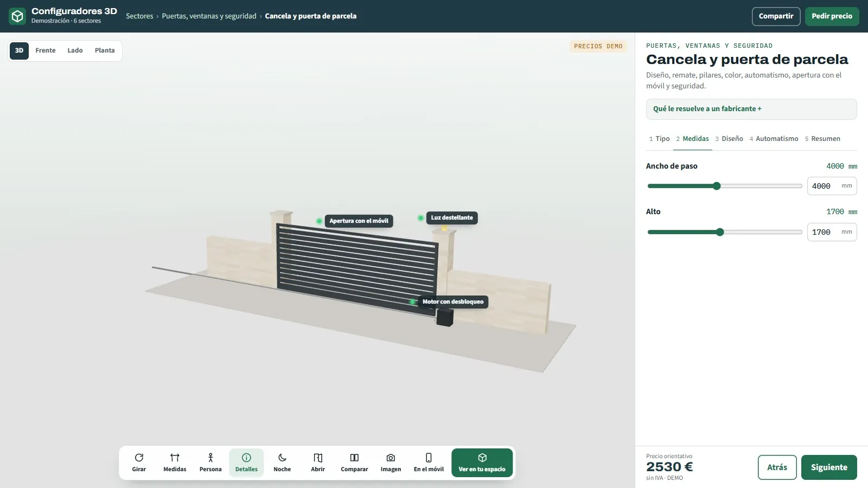Click the 2530 € price value
This screenshot has width=868, height=488.
pos(669,467)
